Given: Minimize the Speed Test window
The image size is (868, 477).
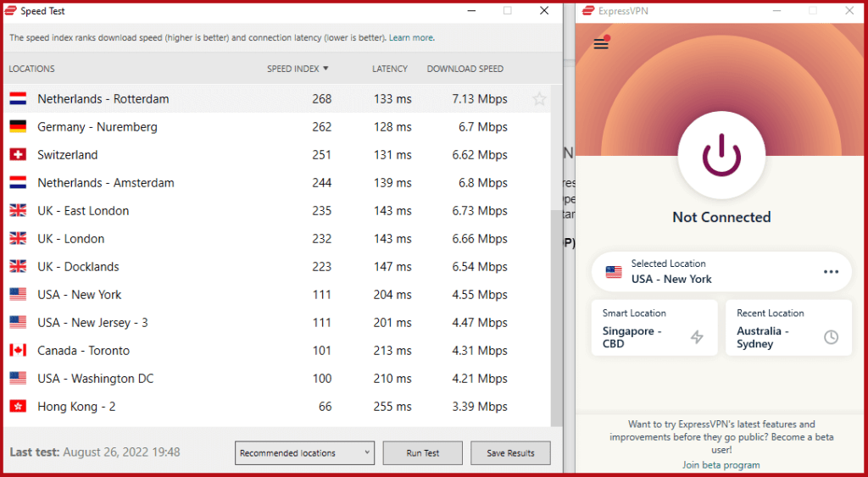Looking at the screenshot, I should point(471,10).
